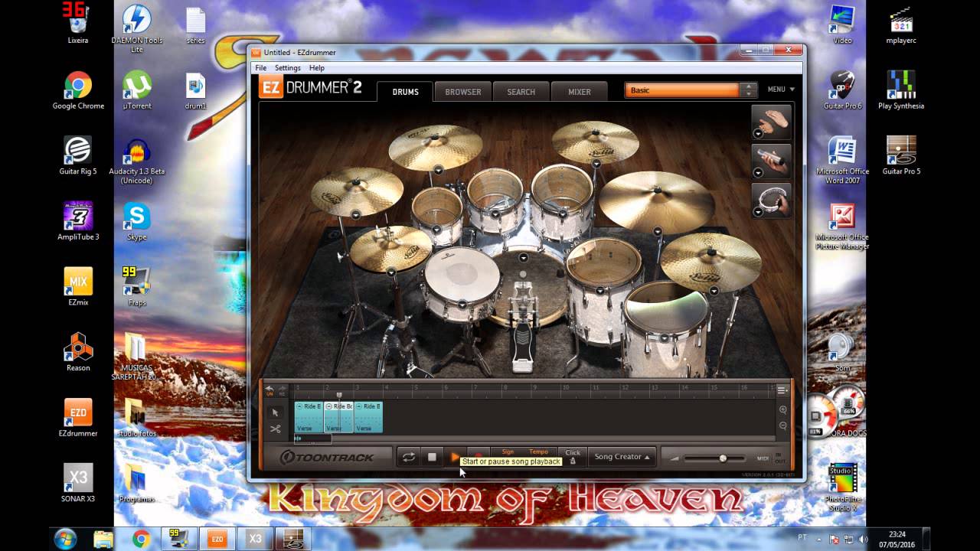
Task: Click the playhead marker on the timeline ruler
Action: click(x=339, y=395)
